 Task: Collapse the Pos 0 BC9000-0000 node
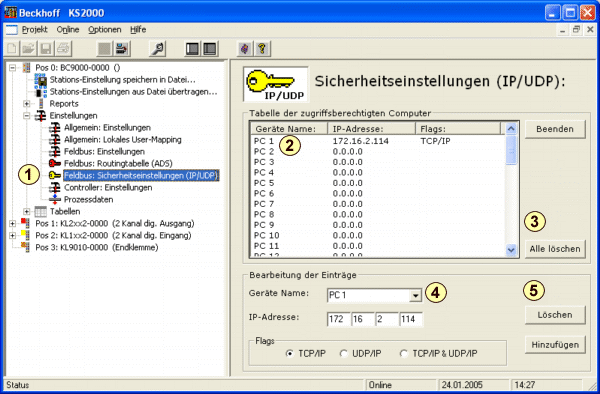[13, 68]
